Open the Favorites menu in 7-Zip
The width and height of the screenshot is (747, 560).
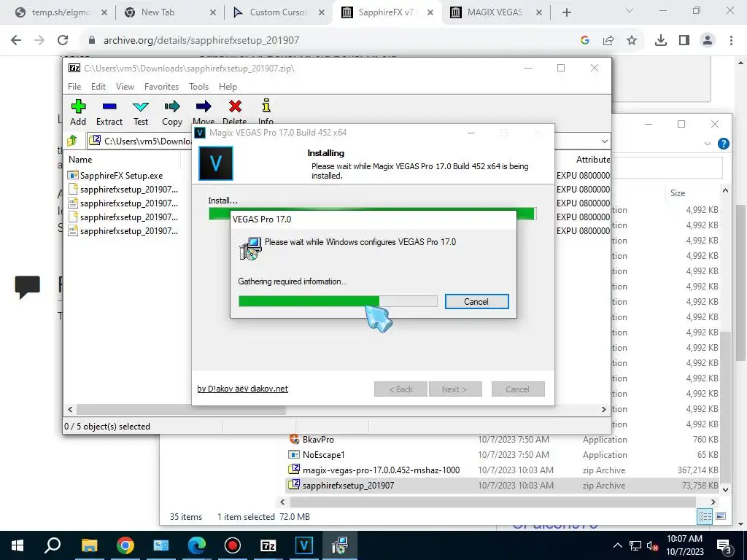tap(161, 87)
